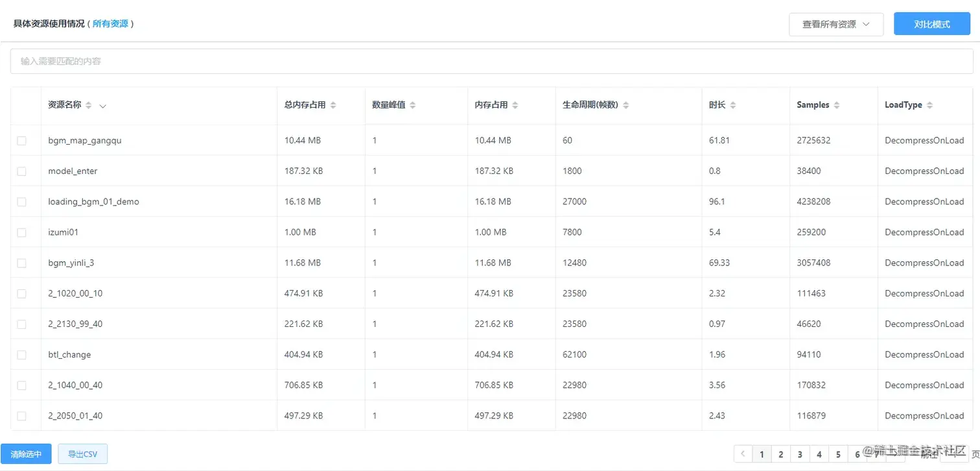
Task: Sort the 总内存占用 column
Action: (x=334, y=104)
